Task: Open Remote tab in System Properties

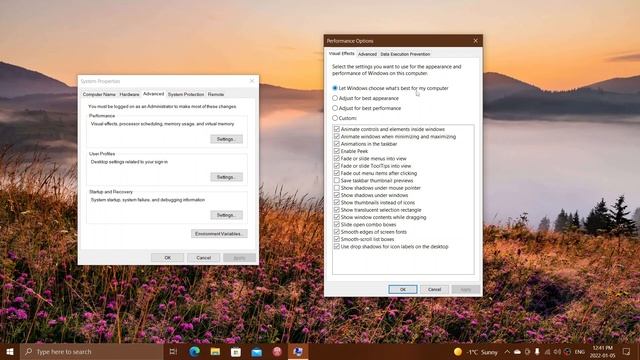Action: 216,94
